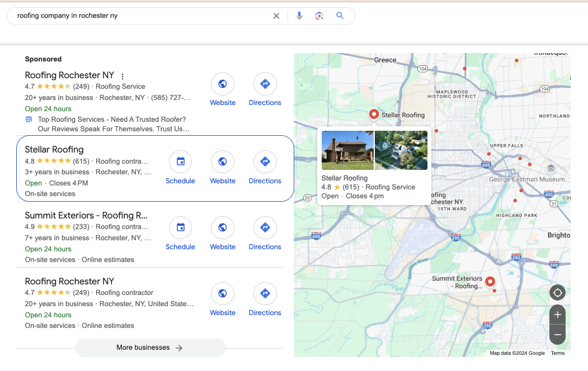Open three-dot menu for sponsored Roofing Rochester NY
The image size is (588, 371).
tap(123, 76)
